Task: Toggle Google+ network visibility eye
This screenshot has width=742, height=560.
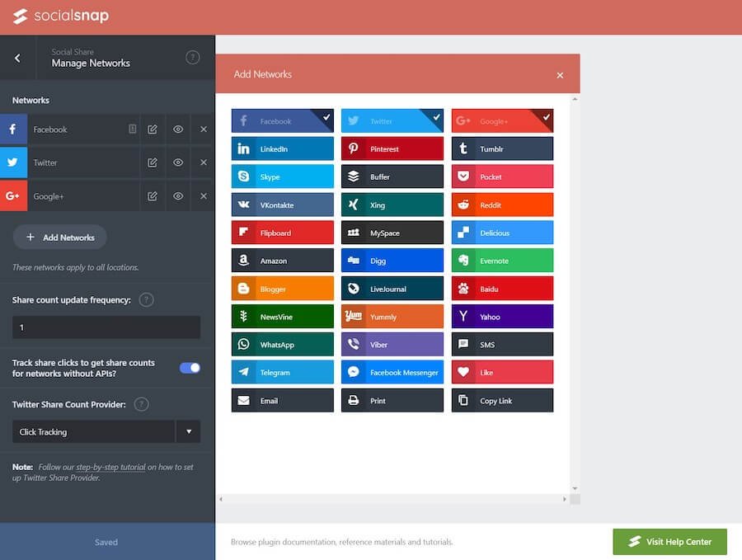Action: 178,196
